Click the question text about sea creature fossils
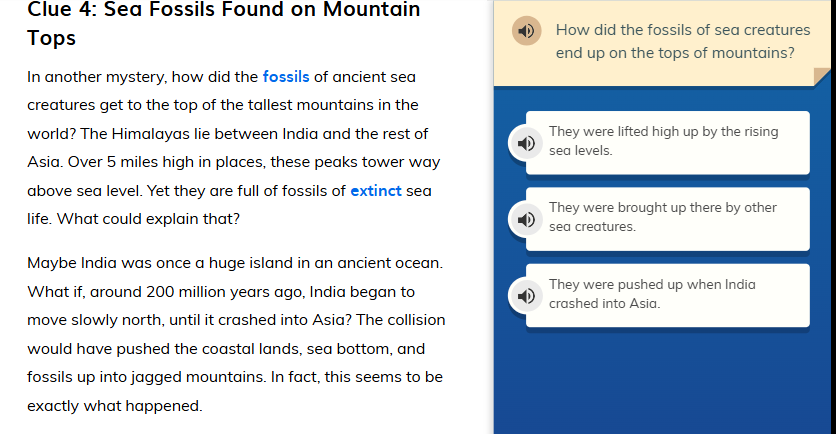The image size is (836, 434). coord(675,41)
